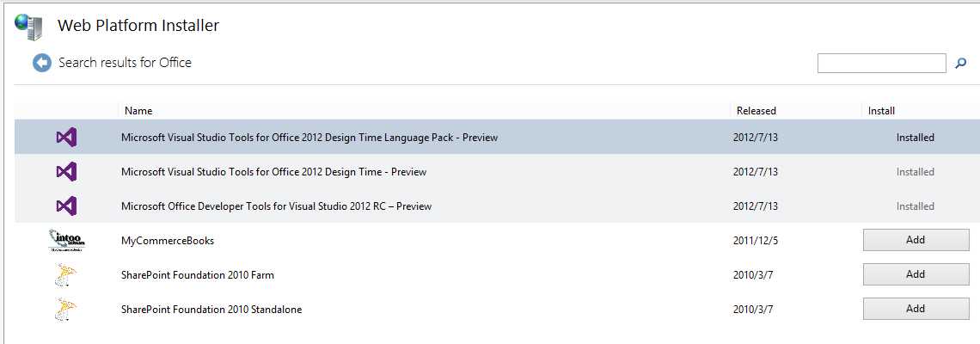The image size is (980, 344).
Task: Add SharePoint Foundation 2010 Farm
Action: (x=916, y=274)
